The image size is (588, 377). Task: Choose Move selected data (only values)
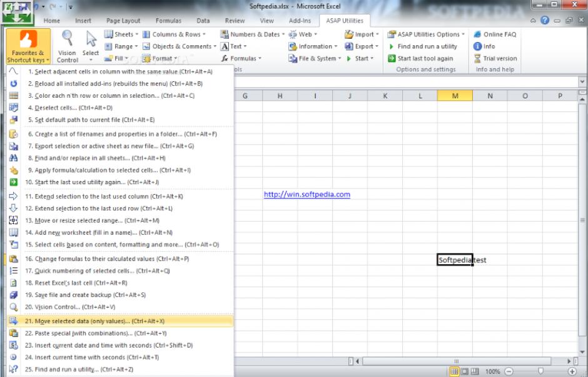coord(120,321)
